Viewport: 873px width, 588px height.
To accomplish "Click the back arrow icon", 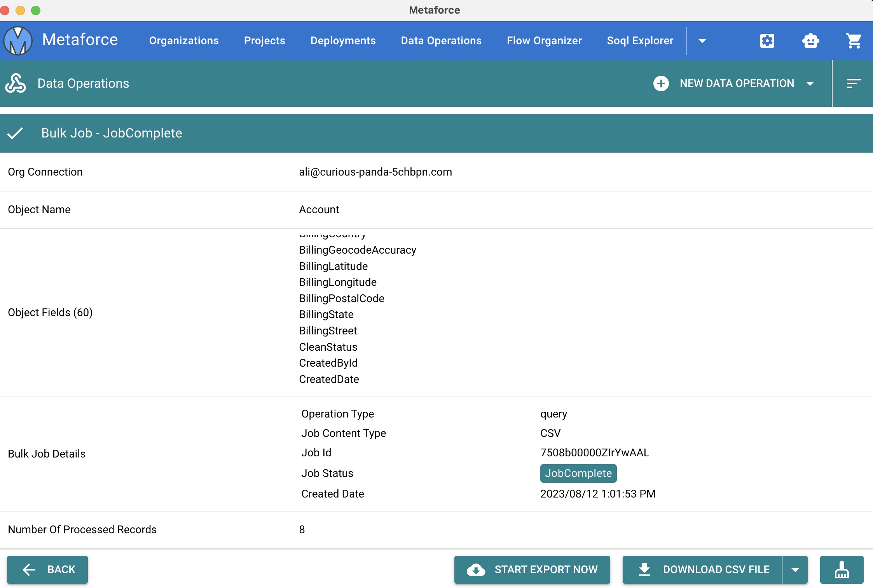I will coord(29,570).
